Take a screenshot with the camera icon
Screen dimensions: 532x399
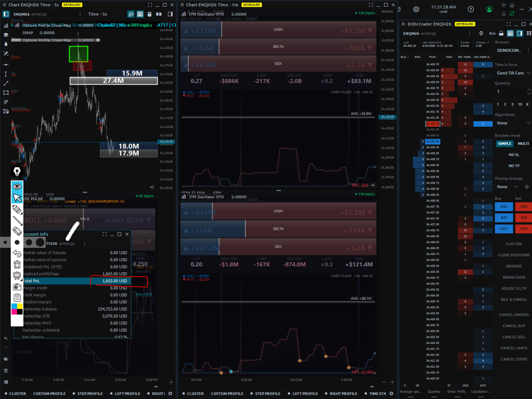(17, 287)
